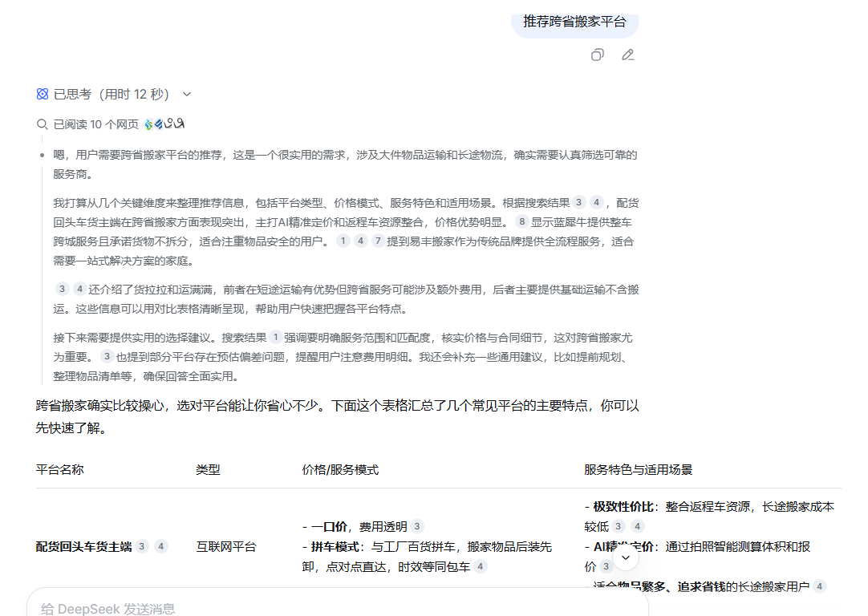Open citation 8 before 显示蓝犀牛提供整车
The width and height of the screenshot is (868, 616).
point(521,222)
